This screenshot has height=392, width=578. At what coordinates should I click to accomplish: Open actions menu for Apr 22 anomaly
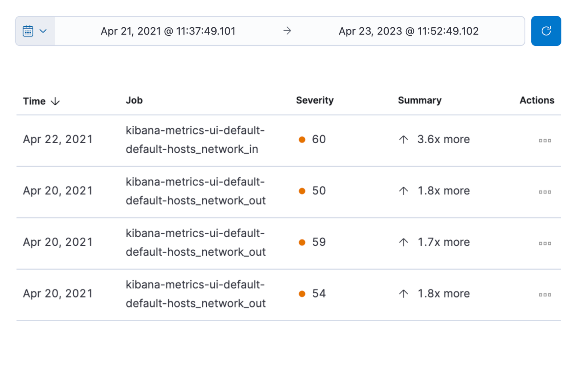[545, 141]
